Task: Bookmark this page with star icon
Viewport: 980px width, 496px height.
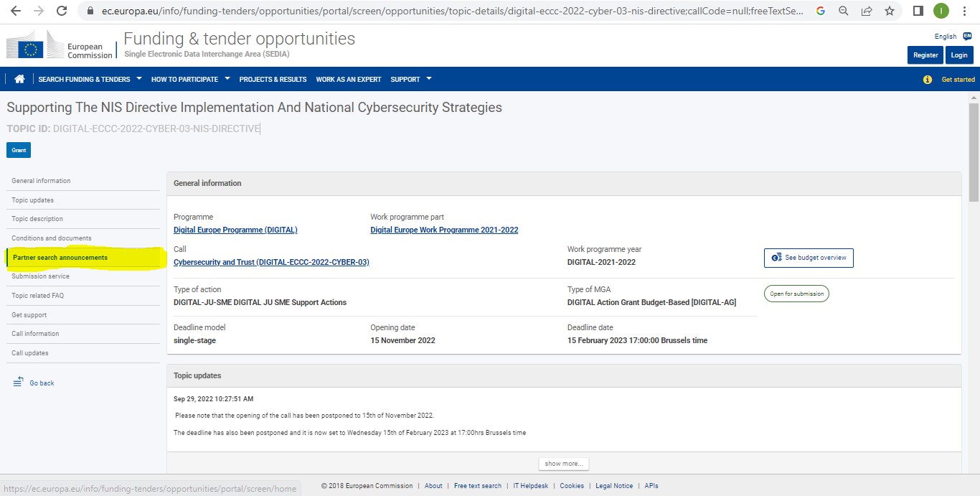Action: [890, 11]
